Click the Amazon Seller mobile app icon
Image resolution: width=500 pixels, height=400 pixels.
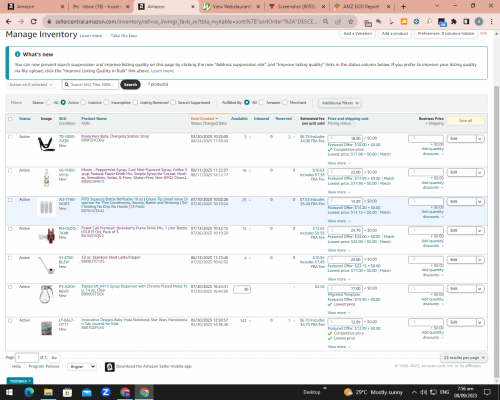[110, 367]
